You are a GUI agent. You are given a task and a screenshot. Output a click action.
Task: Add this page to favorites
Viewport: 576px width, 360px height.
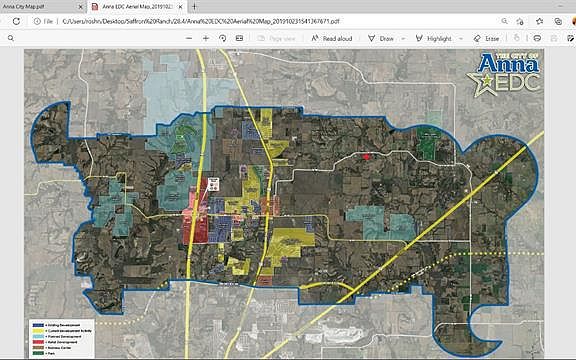pyautogui.click(x=520, y=21)
